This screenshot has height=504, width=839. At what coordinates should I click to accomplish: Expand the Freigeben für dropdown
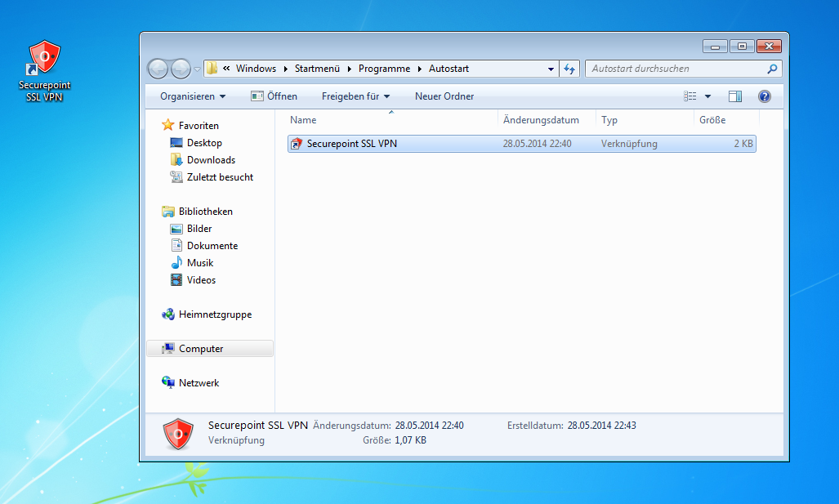(355, 96)
